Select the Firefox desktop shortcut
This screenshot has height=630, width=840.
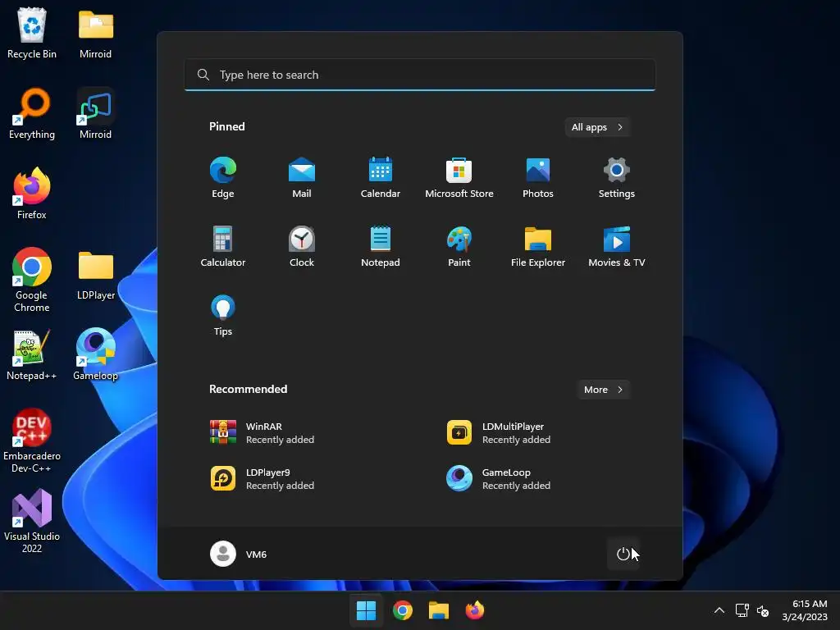pyautogui.click(x=32, y=194)
